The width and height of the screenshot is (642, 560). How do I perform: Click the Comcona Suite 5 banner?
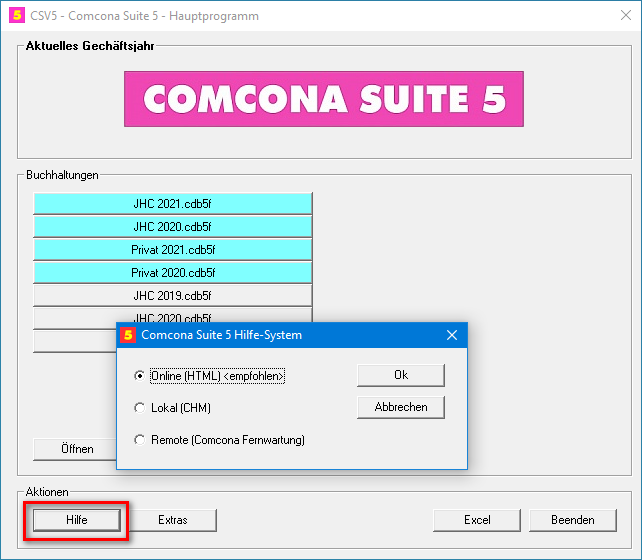[324, 99]
